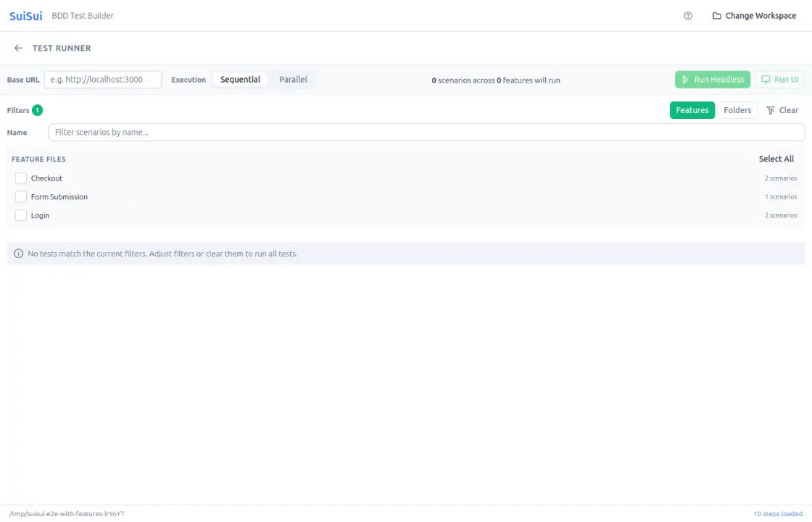Click the Feature Files heading
812x522 pixels.
(39, 159)
